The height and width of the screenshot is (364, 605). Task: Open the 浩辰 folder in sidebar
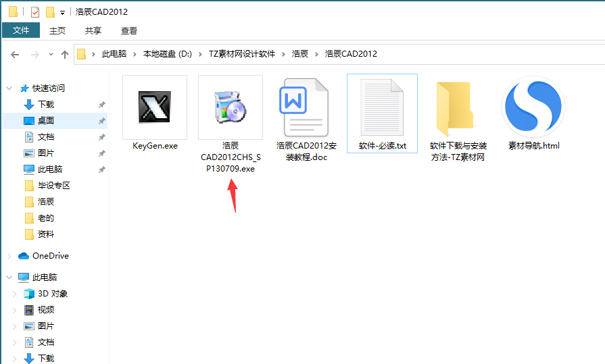pos(46,202)
